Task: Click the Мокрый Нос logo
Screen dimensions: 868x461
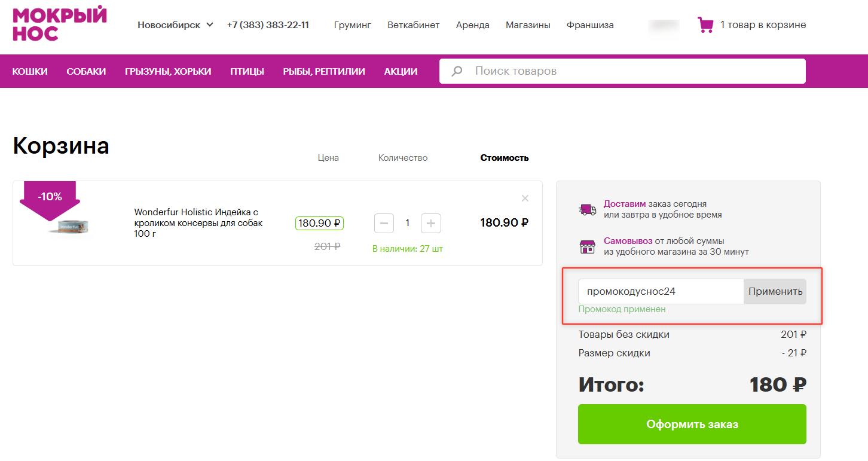Action: click(59, 24)
